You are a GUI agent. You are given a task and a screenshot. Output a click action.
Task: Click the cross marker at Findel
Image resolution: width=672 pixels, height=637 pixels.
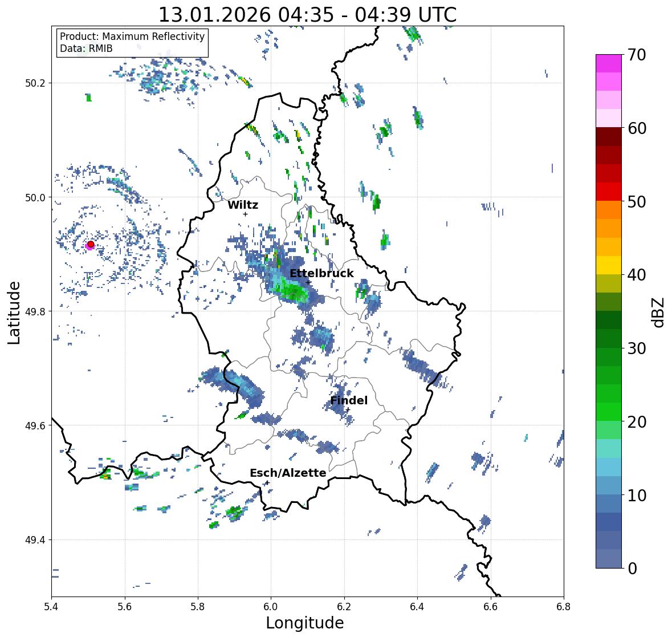coord(348,410)
